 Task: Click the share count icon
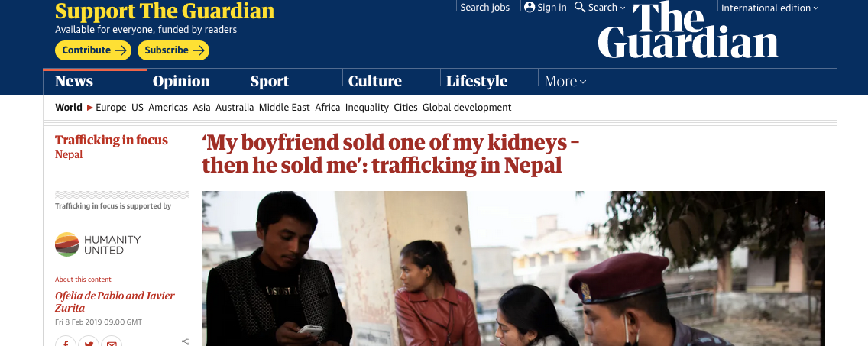point(186,341)
